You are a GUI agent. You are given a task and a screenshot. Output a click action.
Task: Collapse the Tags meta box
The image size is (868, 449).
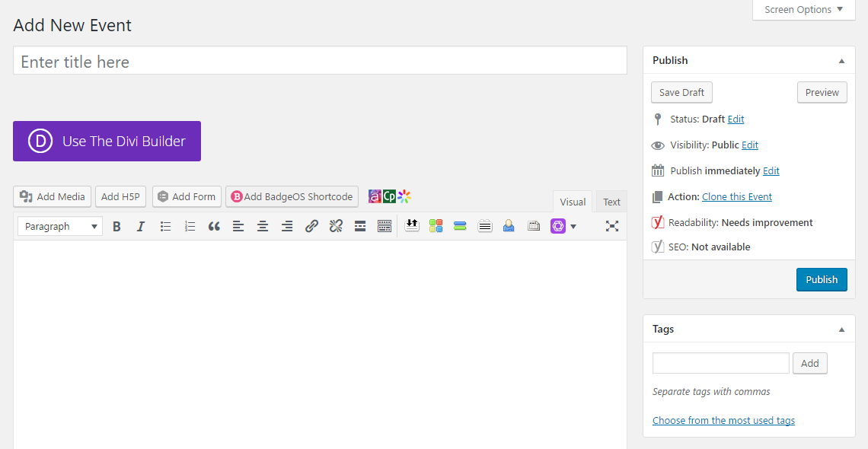click(841, 330)
